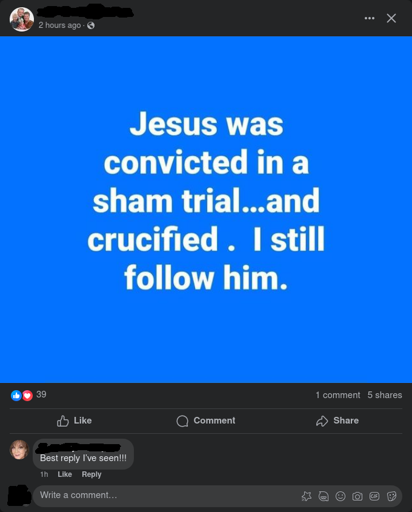The image size is (412, 512).
Task: Share the post
Action: coord(337,421)
